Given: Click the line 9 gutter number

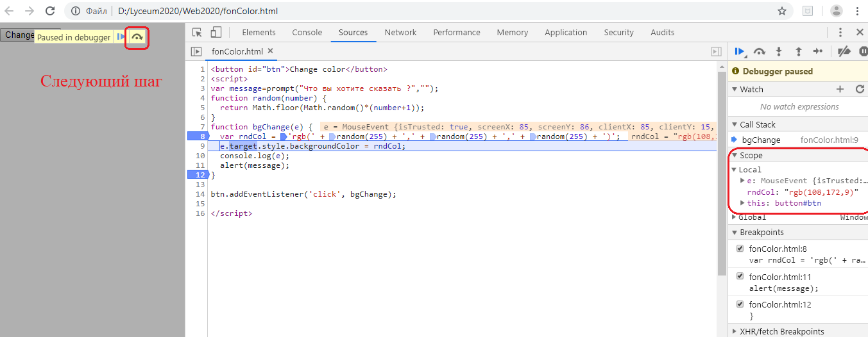Looking at the screenshot, I should tap(202, 146).
